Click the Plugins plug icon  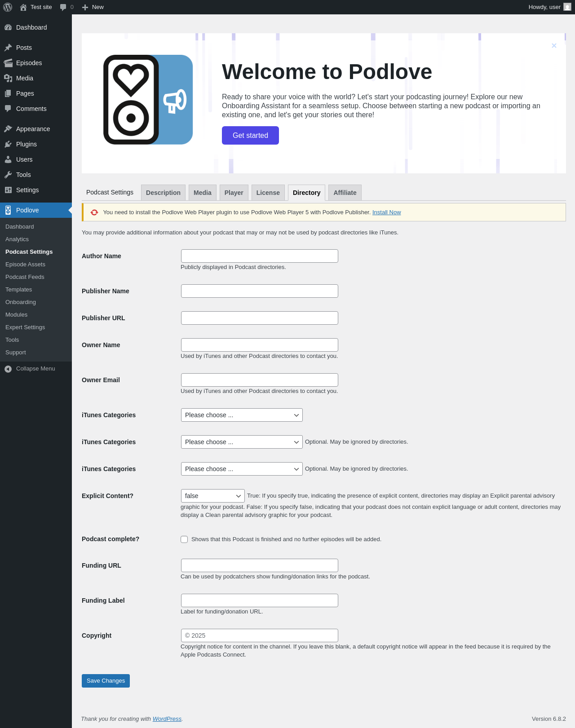[x=8, y=144]
